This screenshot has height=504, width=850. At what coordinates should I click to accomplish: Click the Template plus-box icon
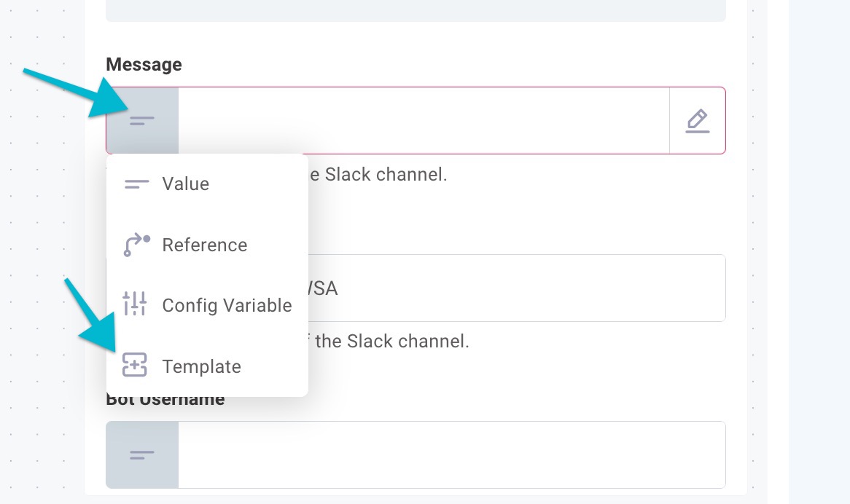pyautogui.click(x=134, y=364)
